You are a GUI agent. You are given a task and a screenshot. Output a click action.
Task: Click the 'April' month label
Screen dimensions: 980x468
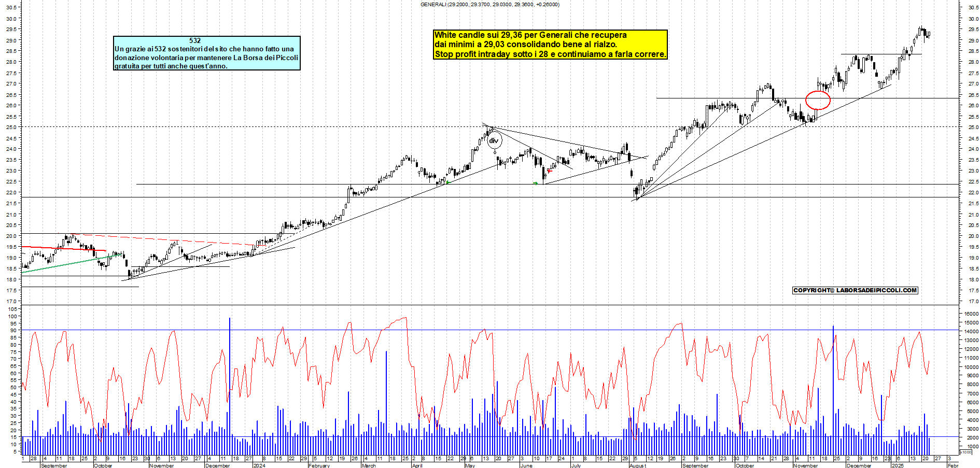tap(417, 465)
